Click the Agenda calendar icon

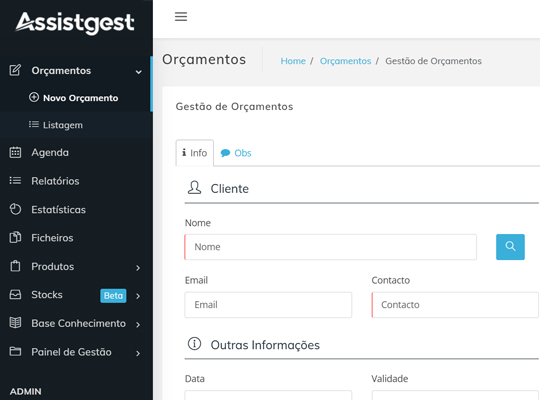(15, 152)
